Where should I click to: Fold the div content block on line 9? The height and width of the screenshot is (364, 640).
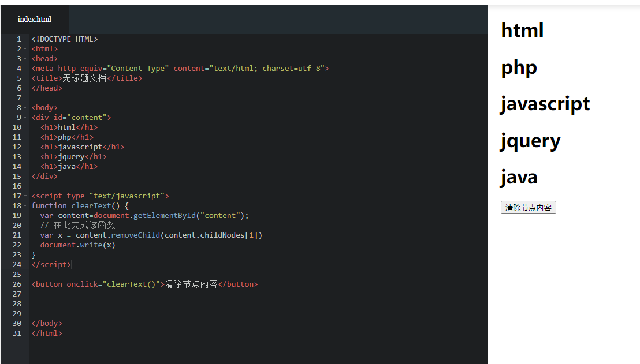[x=25, y=118]
